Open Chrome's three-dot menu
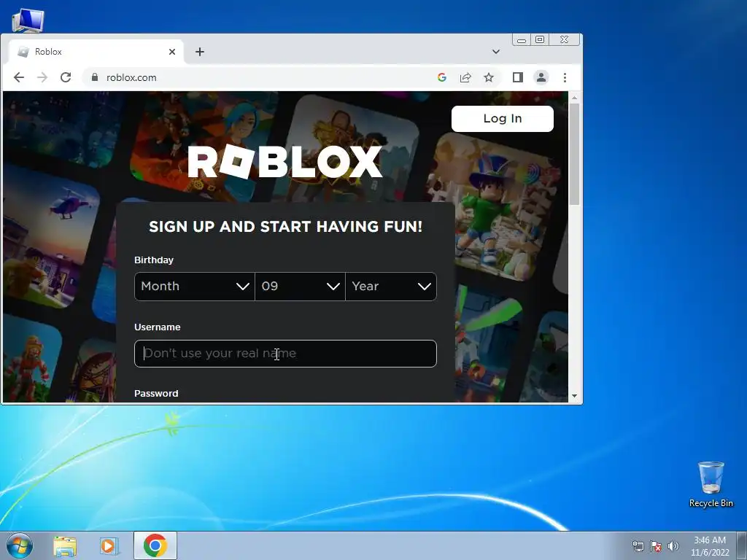This screenshot has height=560, width=747. (x=565, y=77)
